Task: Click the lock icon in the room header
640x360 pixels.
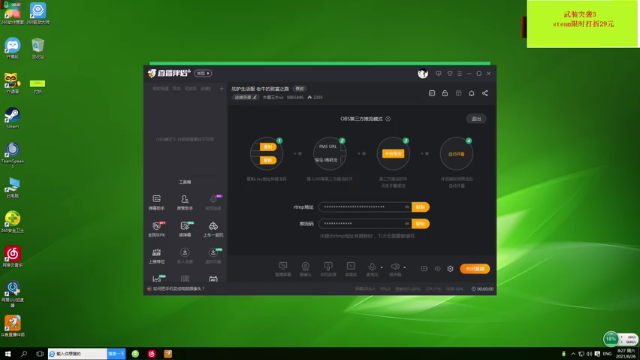Action: [445, 93]
